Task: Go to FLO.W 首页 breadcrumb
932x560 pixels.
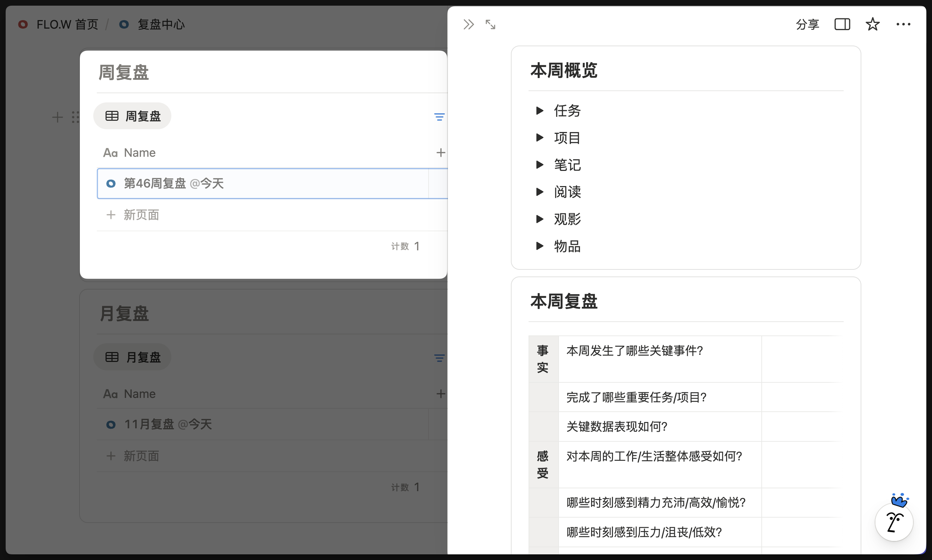Action: (67, 24)
